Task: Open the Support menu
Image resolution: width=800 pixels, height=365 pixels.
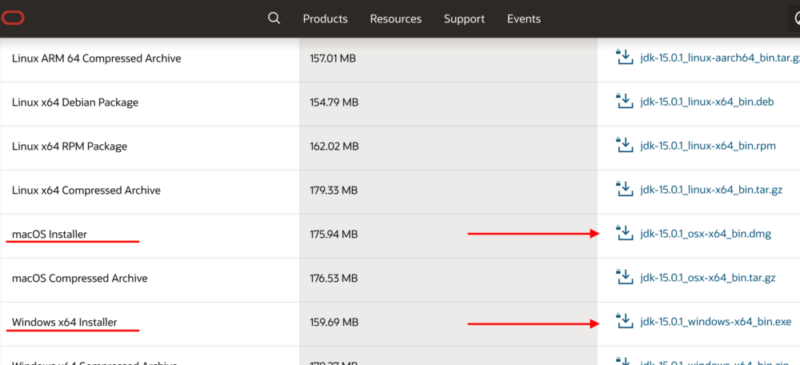Action: tap(464, 19)
